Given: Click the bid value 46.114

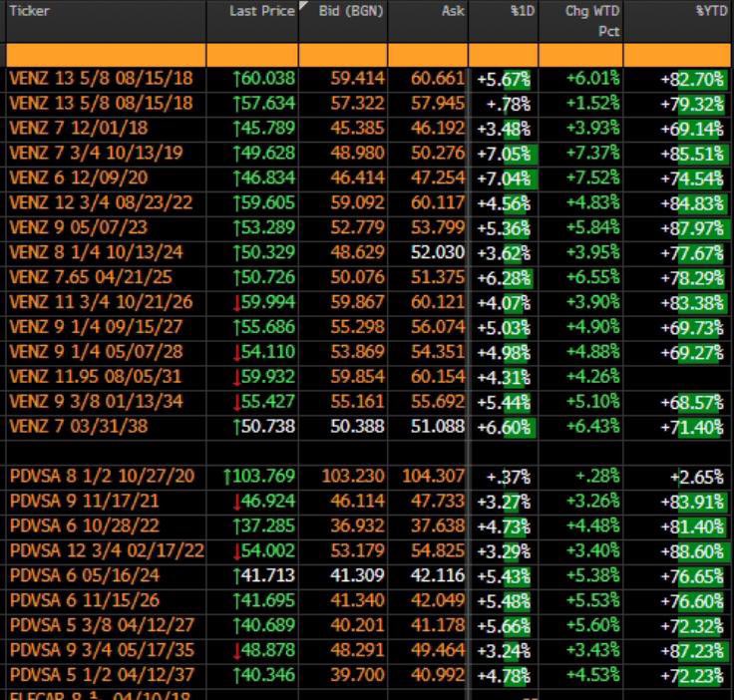Looking at the screenshot, I should (358, 501).
